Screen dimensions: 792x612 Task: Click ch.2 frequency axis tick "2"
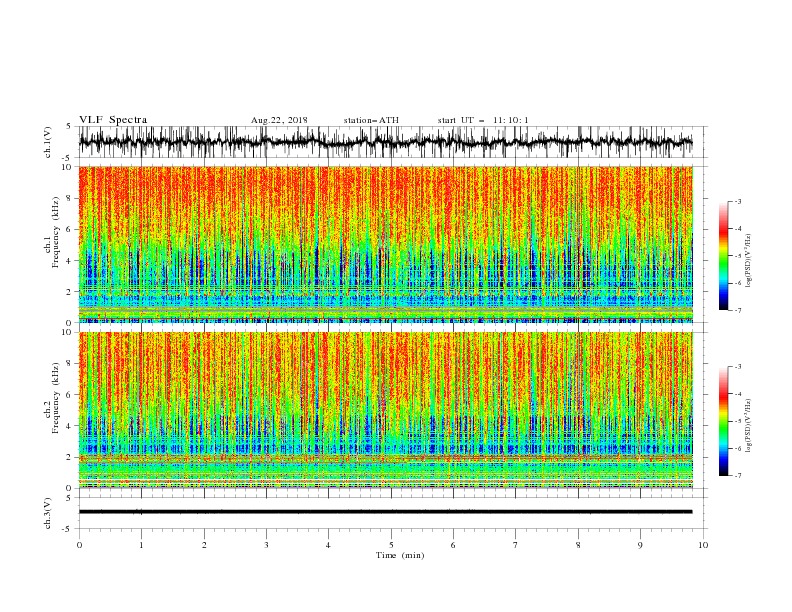70,457
